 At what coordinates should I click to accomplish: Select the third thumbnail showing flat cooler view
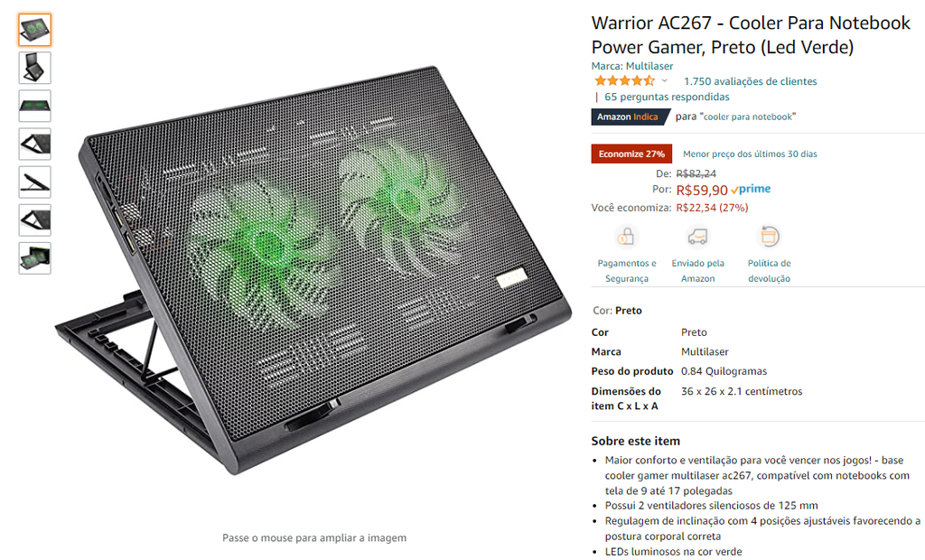coord(35,107)
